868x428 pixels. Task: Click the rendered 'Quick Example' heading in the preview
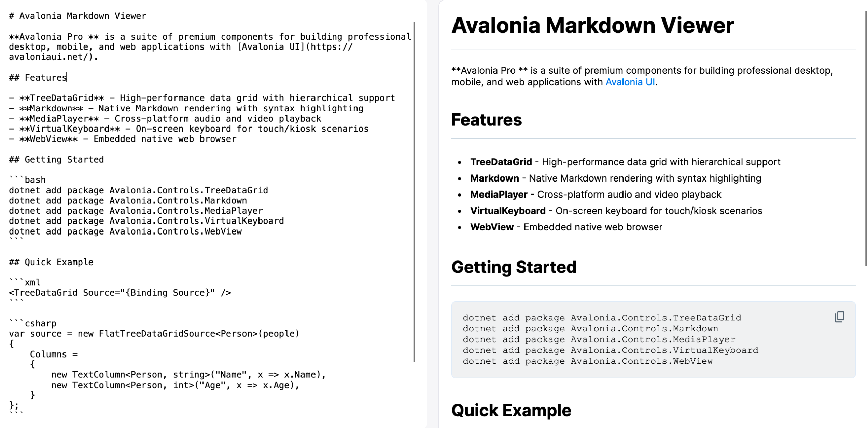(511, 410)
